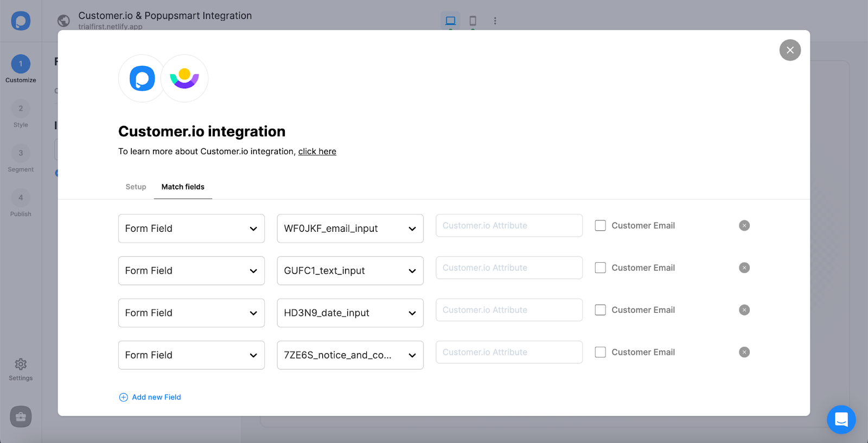Remove the WF0JKF_email_input field row
This screenshot has height=443, width=868.
(x=744, y=225)
